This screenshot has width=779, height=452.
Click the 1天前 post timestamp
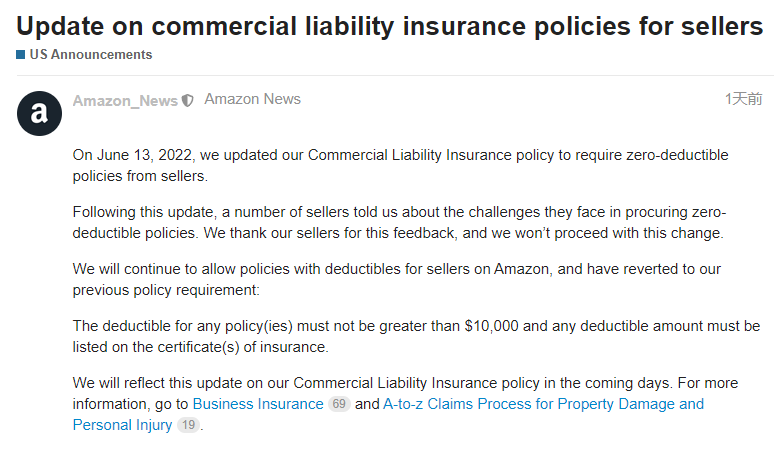(x=743, y=99)
